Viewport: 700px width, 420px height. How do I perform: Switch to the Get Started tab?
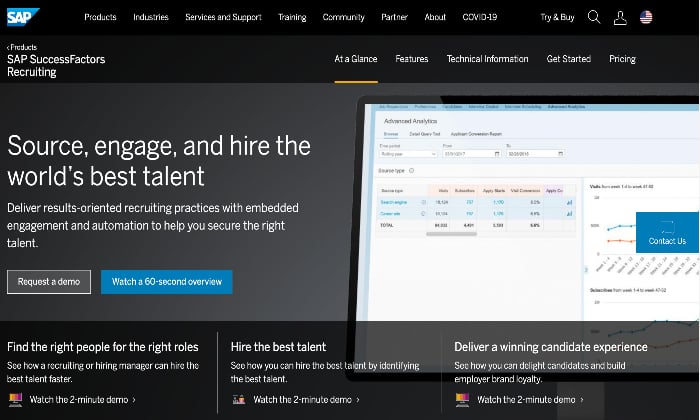point(569,59)
